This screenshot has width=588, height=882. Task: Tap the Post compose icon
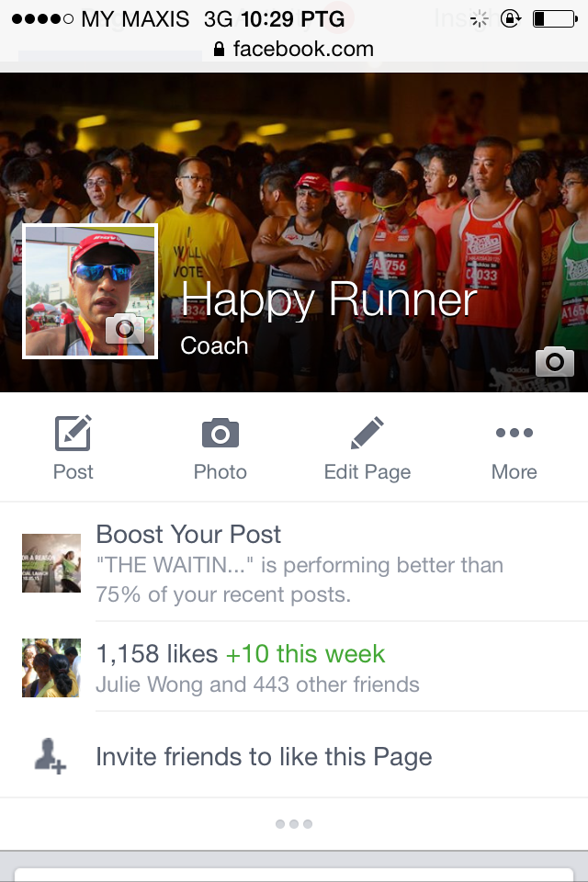[73, 433]
